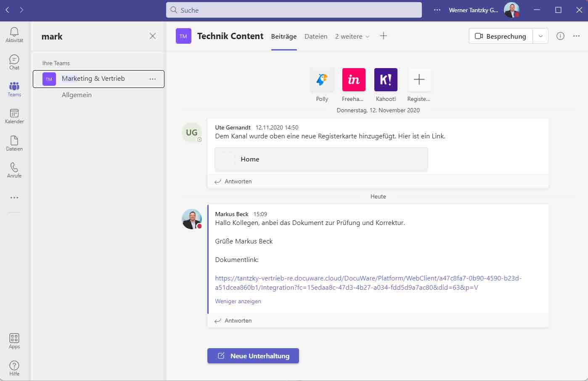Go back with the left arrow

(x=7, y=10)
